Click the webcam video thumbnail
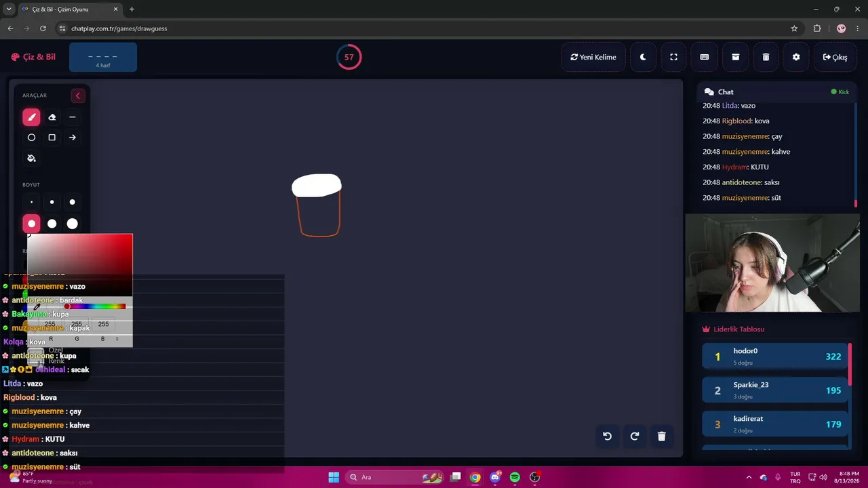Screen dimensions: 868x488 pyautogui.click(x=772, y=263)
